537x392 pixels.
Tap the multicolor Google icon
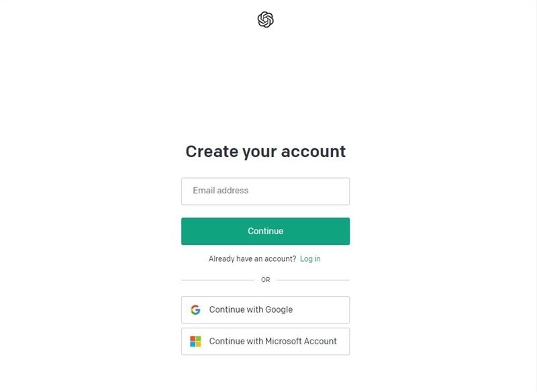(195, 309)
